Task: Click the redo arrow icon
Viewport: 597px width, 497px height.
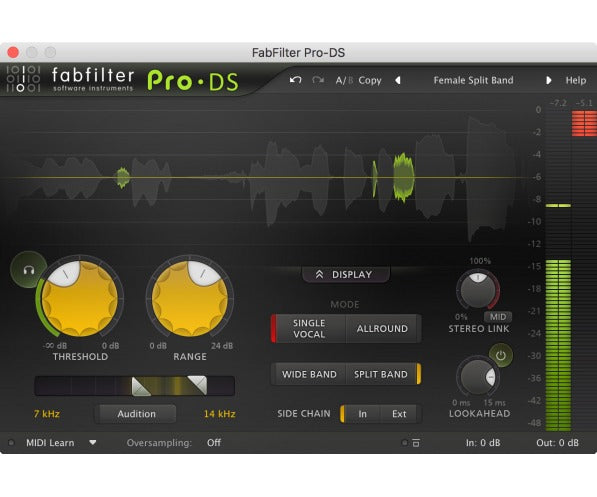Action: click(318, 80)
